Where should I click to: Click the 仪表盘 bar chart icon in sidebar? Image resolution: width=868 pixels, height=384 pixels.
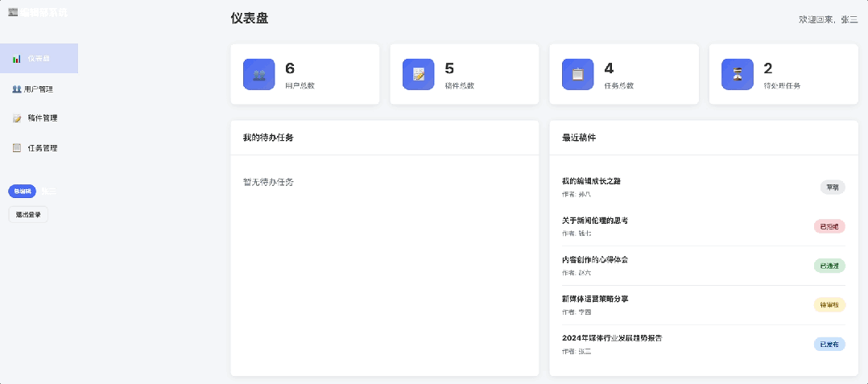click(x=16, y=59)
